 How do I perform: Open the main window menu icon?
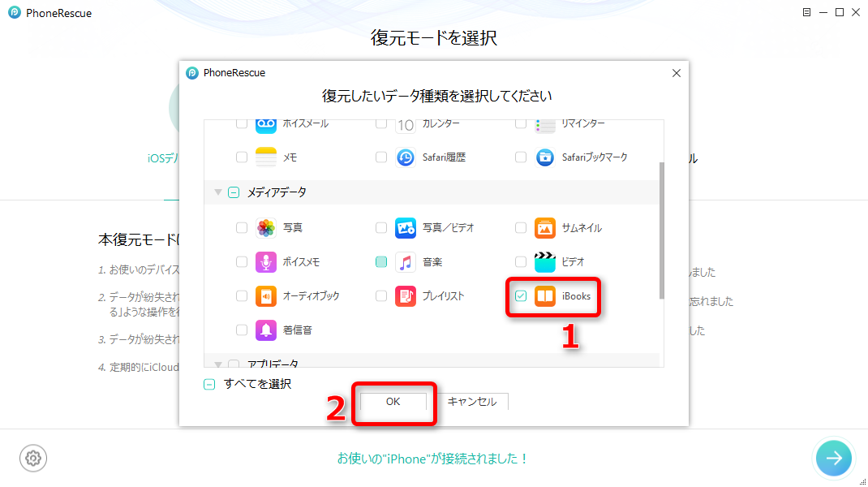pos(806,12)
